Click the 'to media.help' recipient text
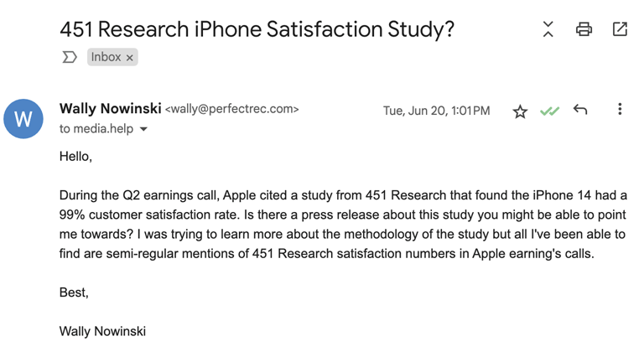The width and height of the screenshot is (644, 357). coord(96,129)
